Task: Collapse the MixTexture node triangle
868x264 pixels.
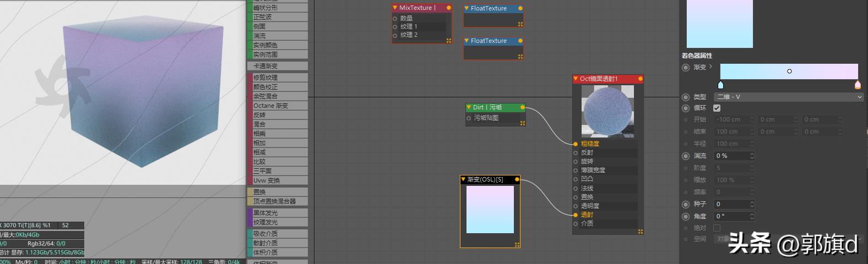Action: tap(395, 8)
